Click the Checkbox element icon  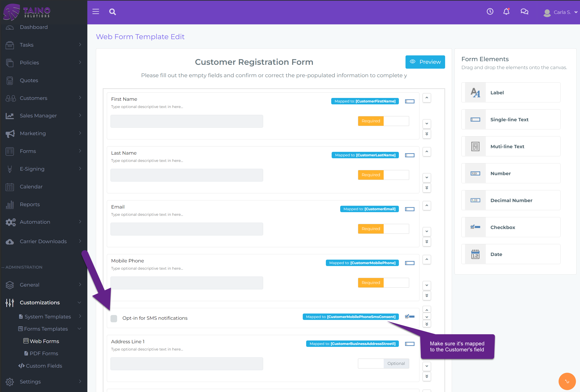pos(475,227)
